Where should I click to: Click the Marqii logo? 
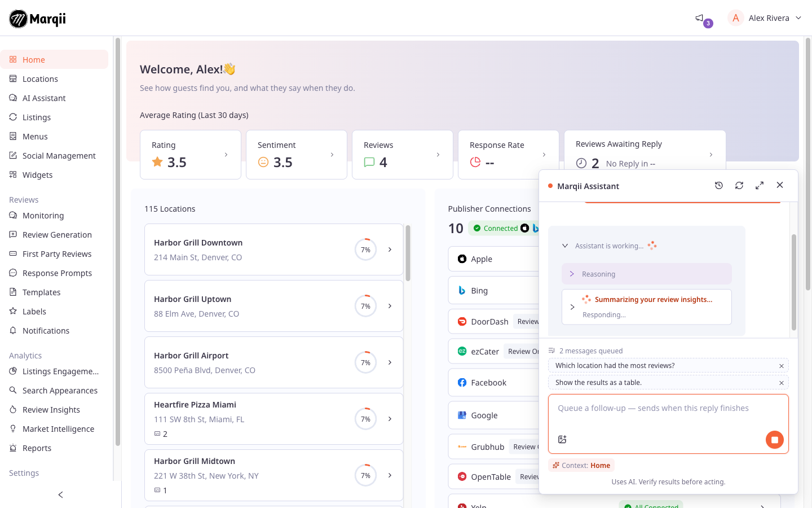[38, 19]
